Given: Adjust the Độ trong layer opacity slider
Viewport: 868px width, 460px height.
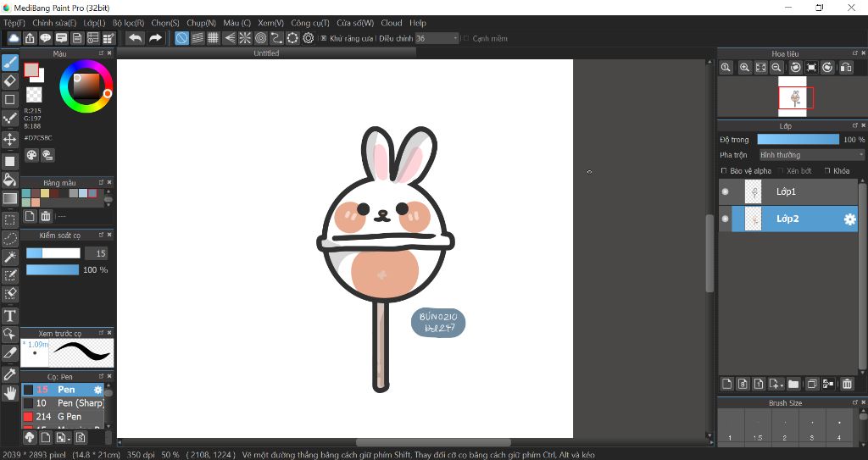Looking at the screenshot, I should [798, 140].
